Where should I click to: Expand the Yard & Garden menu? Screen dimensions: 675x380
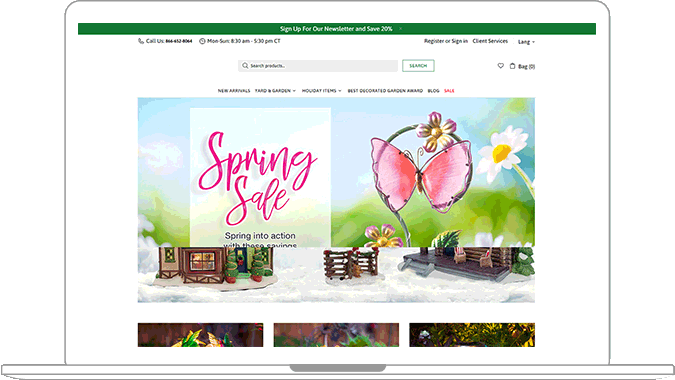coord(275,91)
